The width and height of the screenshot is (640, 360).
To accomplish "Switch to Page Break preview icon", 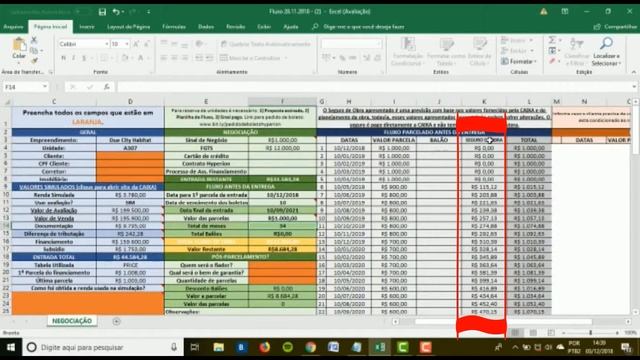I will point(551,333).
